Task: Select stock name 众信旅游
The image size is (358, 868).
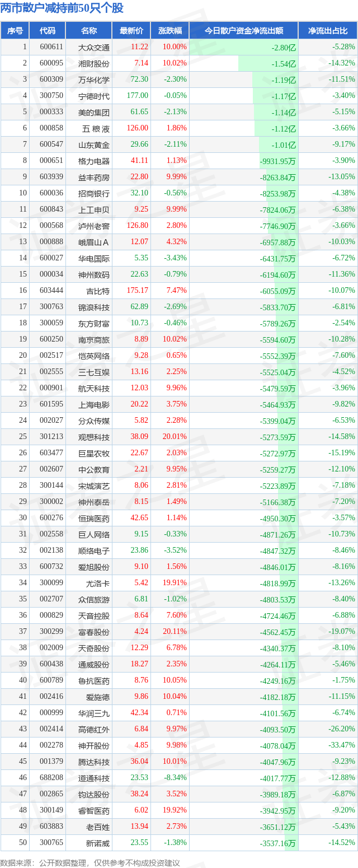Action: 94,599
